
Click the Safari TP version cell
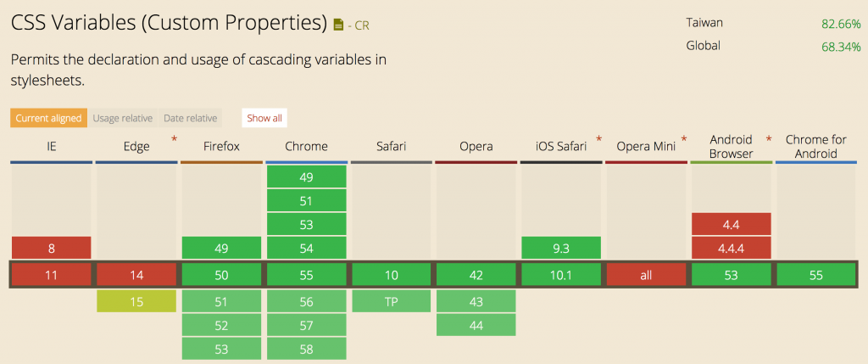tap(391, 301)
